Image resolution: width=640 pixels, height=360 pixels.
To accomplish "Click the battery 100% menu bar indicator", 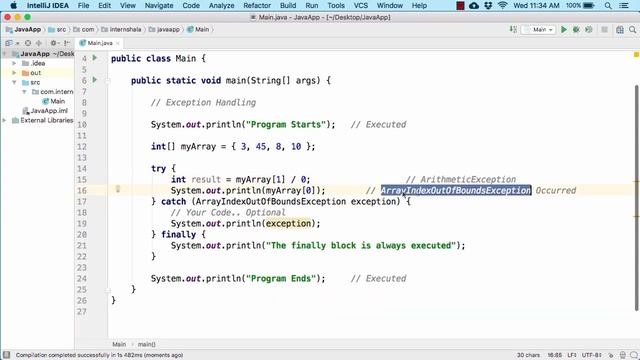I will coord(580,6).
